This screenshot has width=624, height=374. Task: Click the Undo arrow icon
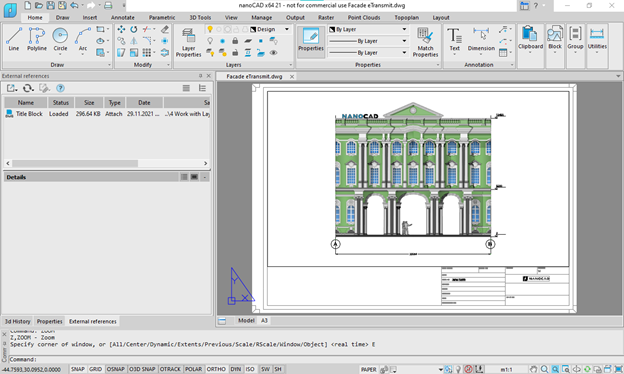74,6
